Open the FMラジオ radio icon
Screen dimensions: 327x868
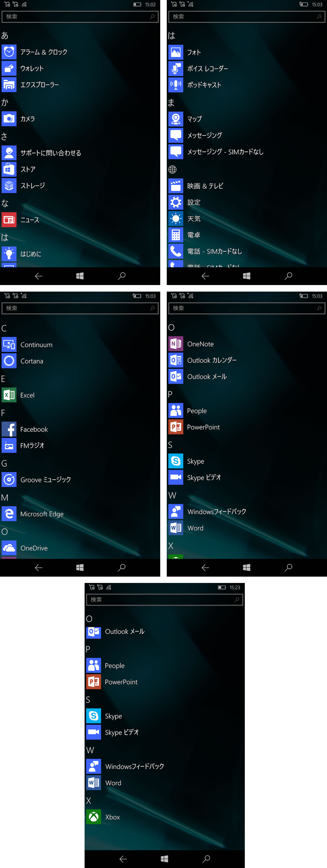coord(9,445)
